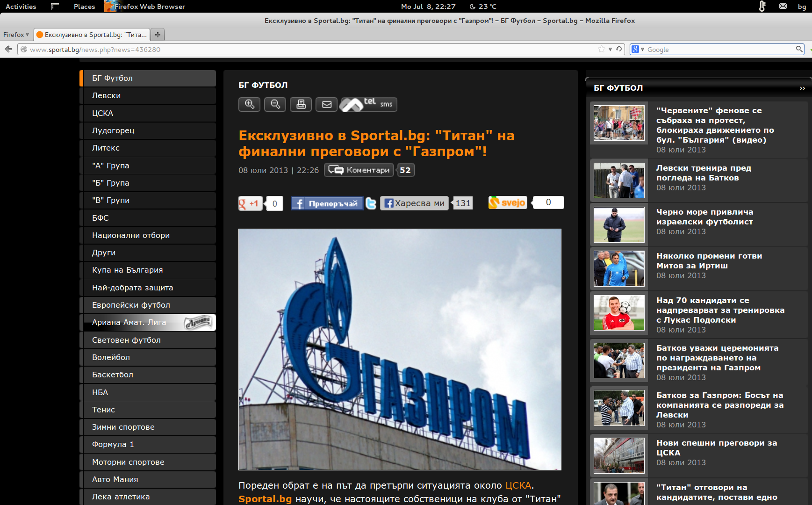This screenshot has height=505, width=812.
Task: Open the Тенис sidebar section
Action: coord(148,410)
